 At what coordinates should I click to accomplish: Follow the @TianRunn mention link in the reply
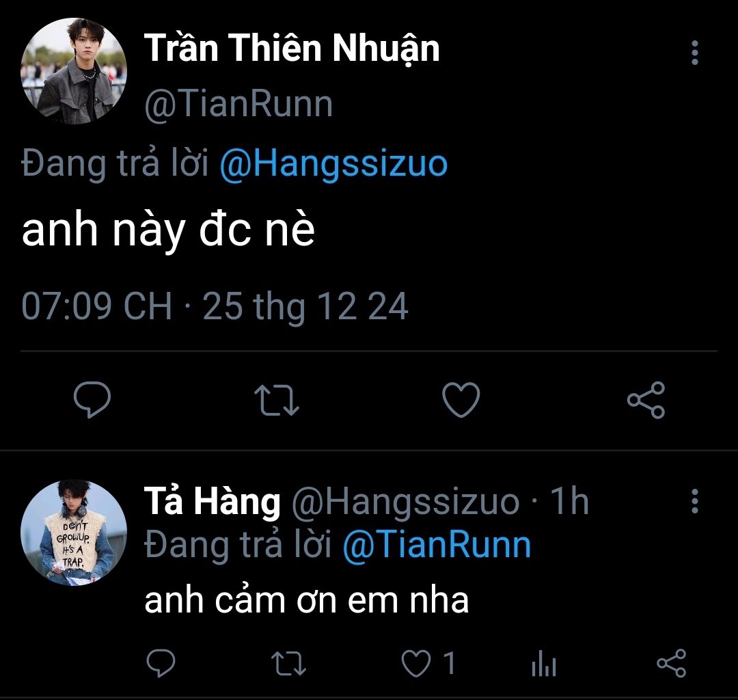tap(436, 545)
